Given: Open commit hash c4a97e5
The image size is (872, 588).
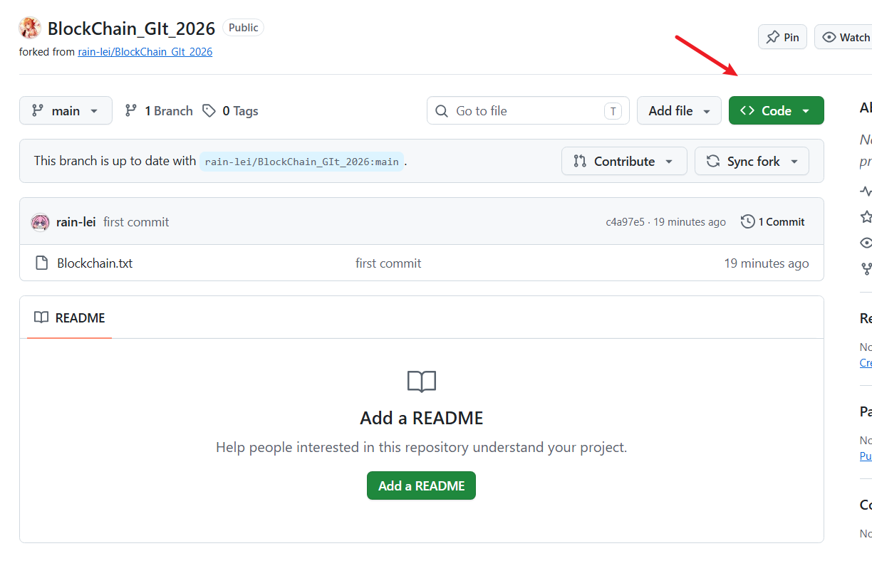Looking at the screenshot, I should [625, 222].
